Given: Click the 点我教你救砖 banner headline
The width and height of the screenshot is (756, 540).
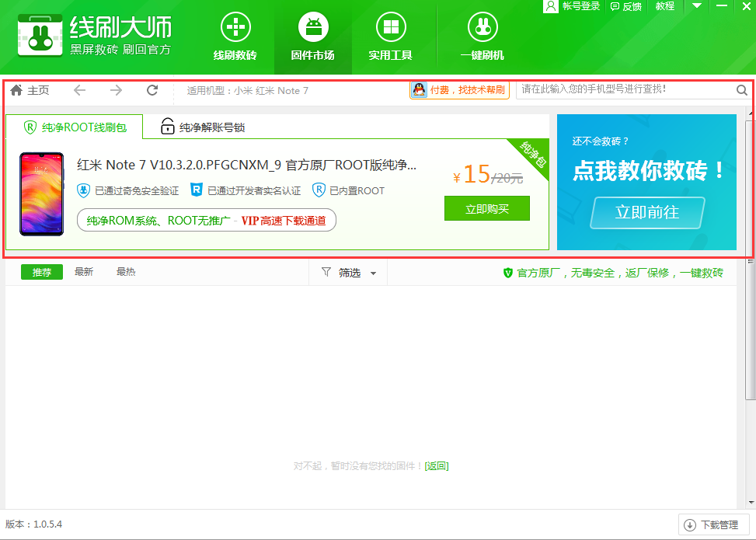Looking at the screenshot, I should click(x=648, y=170).
